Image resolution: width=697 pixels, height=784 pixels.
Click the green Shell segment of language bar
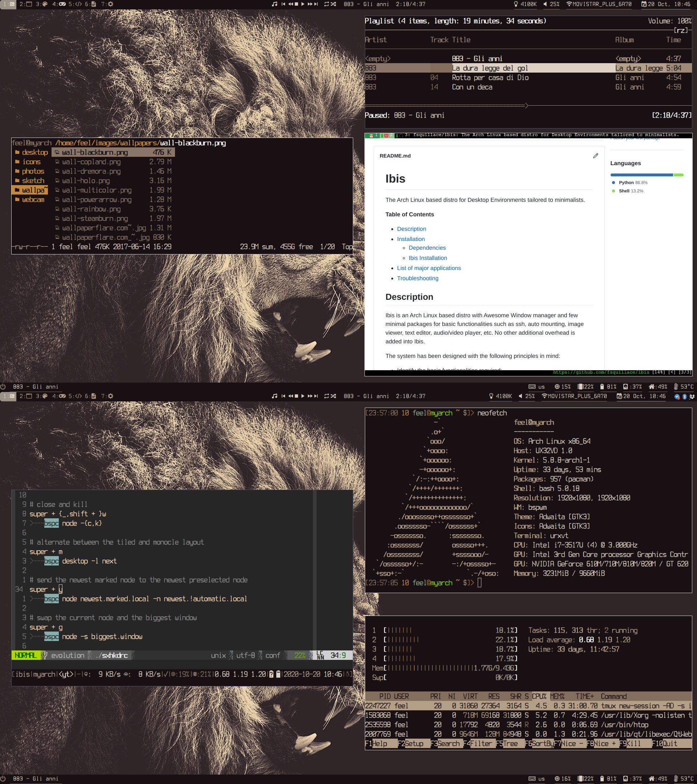click(x=678, y=175)
